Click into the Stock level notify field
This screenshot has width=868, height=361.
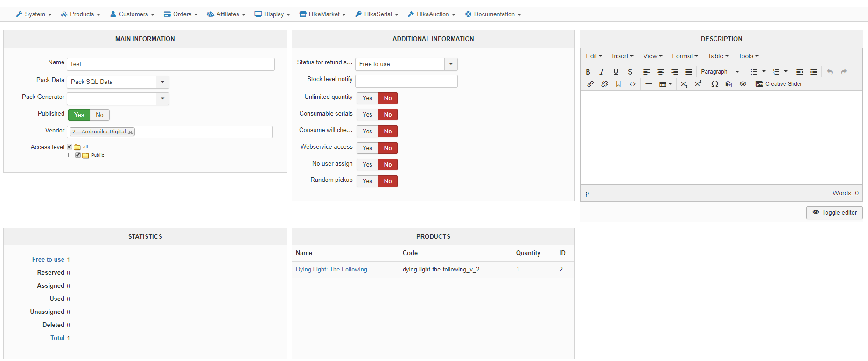pyautogui.click(x=406, y=81)
